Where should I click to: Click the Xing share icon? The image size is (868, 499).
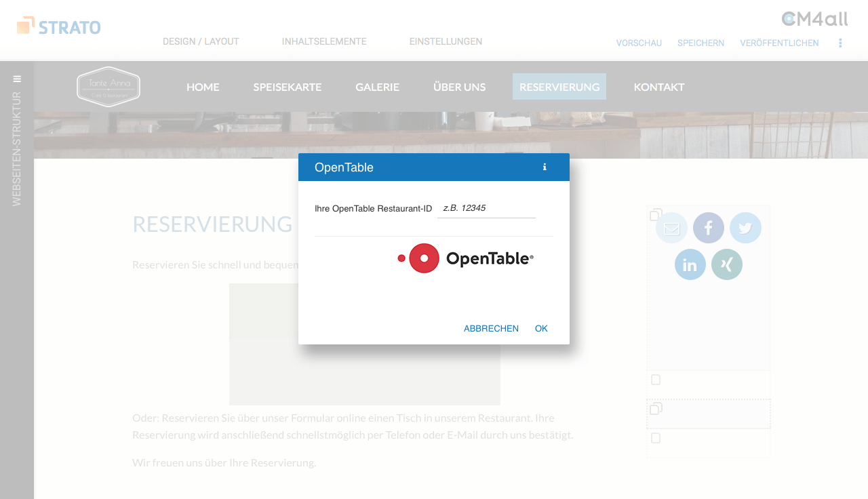(x=727, y=264)
